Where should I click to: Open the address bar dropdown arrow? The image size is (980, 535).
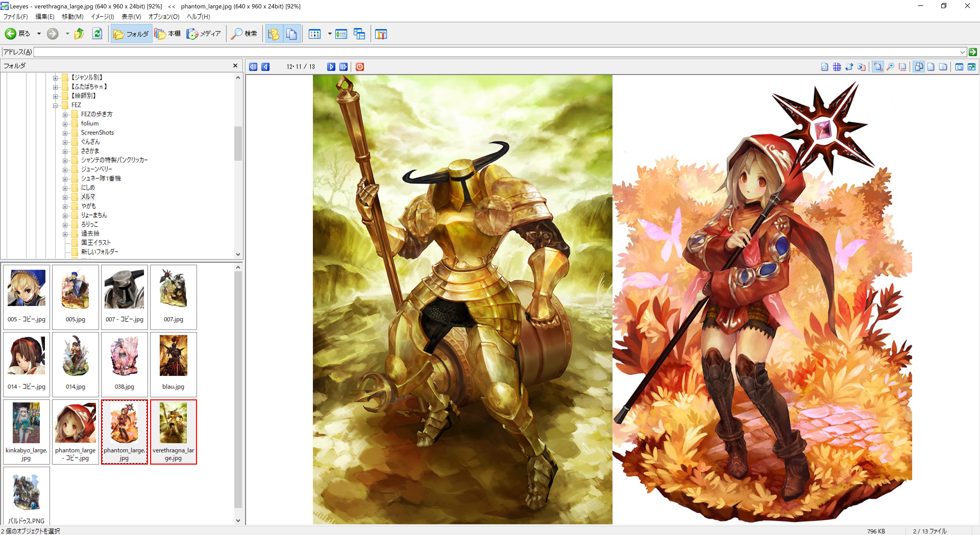coord(962,52)
